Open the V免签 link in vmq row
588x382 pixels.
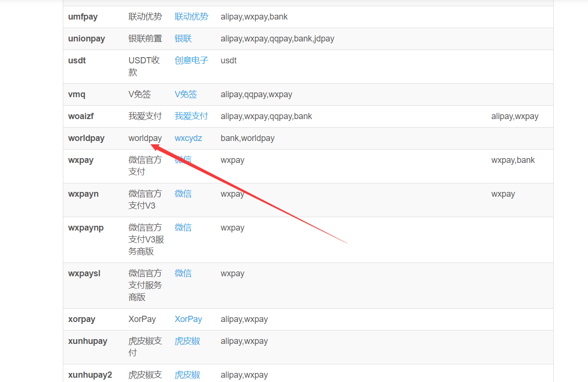click(x=186, y=94)
